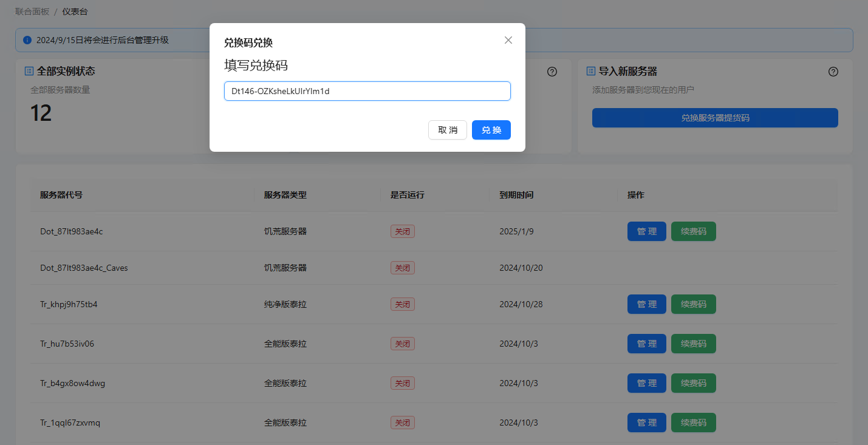The width and height of the screenshot is (868, 445).
Task: Click expiry date 2025/1/9
Action: pyautogui.click(x=517, y=231)
